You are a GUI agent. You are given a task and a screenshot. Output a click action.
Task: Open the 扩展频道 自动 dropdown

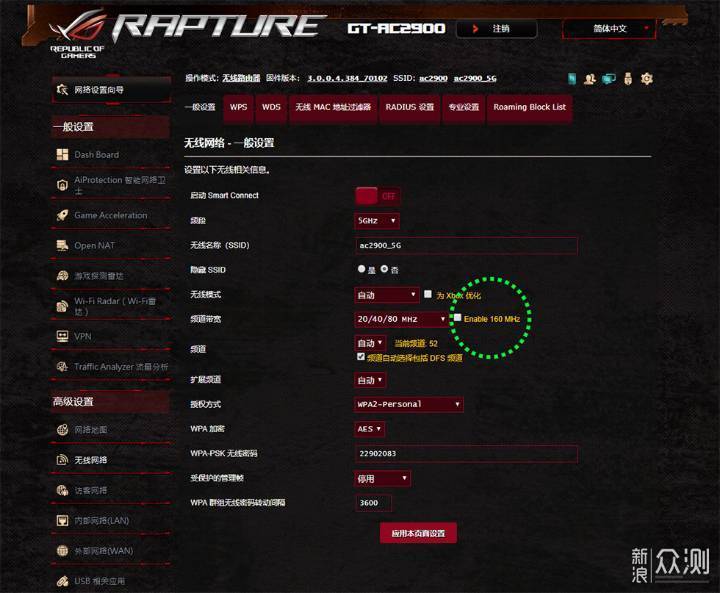pyautogui.click(x=370, y=380)
